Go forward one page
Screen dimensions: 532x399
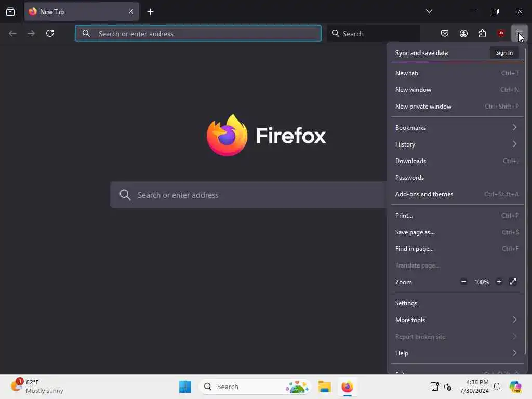31,33
